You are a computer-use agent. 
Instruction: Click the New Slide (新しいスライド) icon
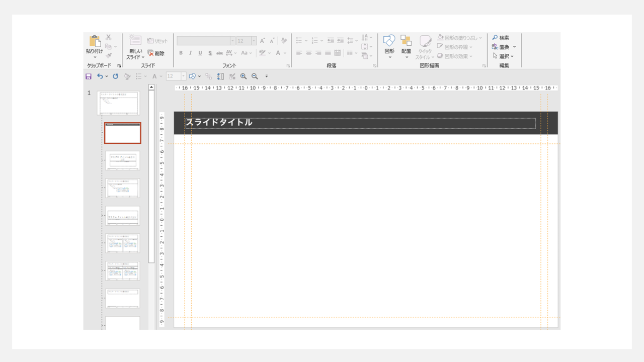click(135, 40)
